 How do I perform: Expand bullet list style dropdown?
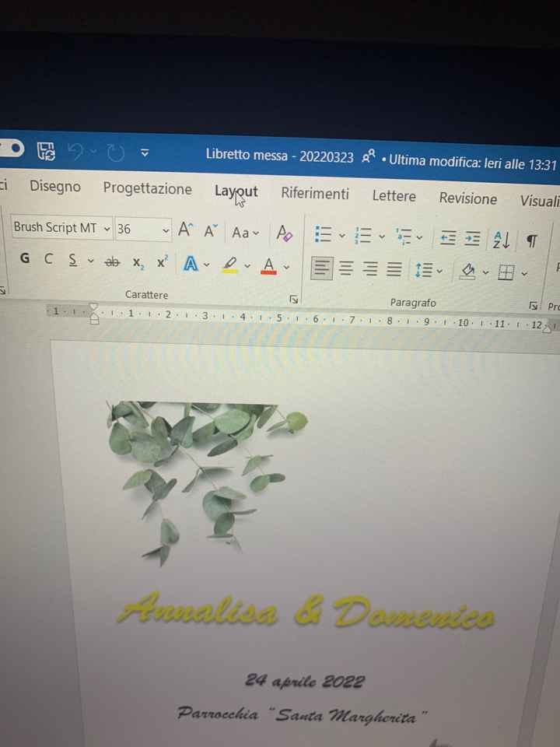tap(342, 235)
